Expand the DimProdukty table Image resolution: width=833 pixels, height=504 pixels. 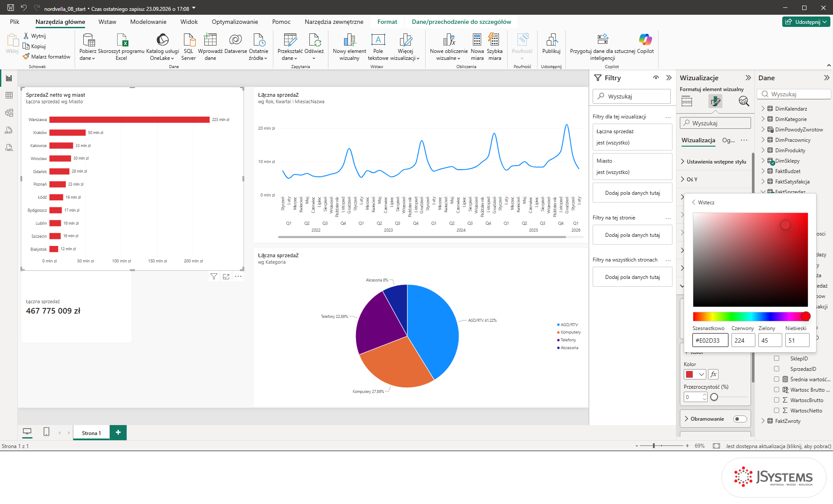click(x=763, y=150)
